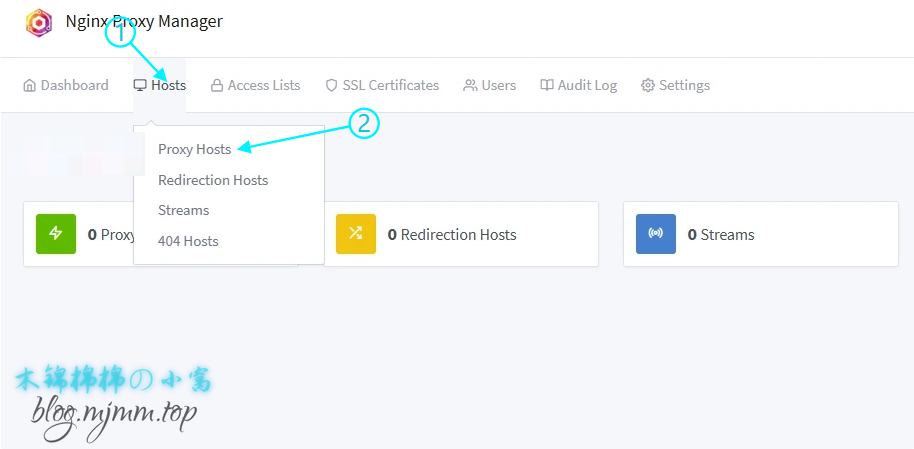
Task: Click the Nginx Proxy Manager logo icon
Action: (39, 22)
